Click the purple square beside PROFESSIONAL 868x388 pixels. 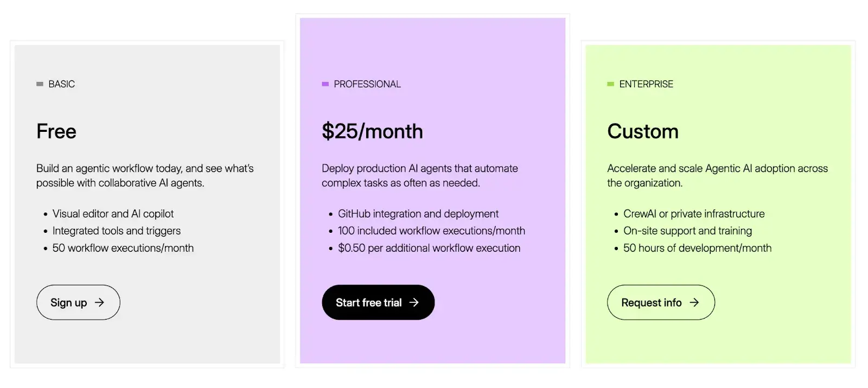coord(325,84)
